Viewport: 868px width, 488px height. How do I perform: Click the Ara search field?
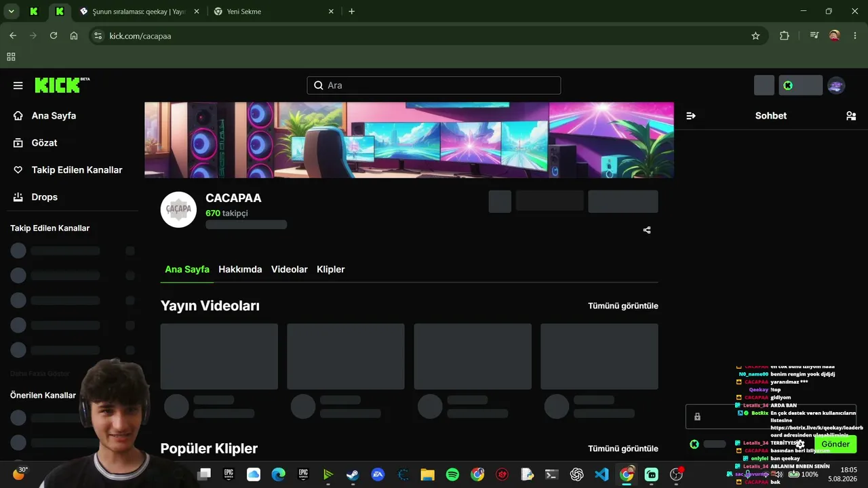coord(434,85)
